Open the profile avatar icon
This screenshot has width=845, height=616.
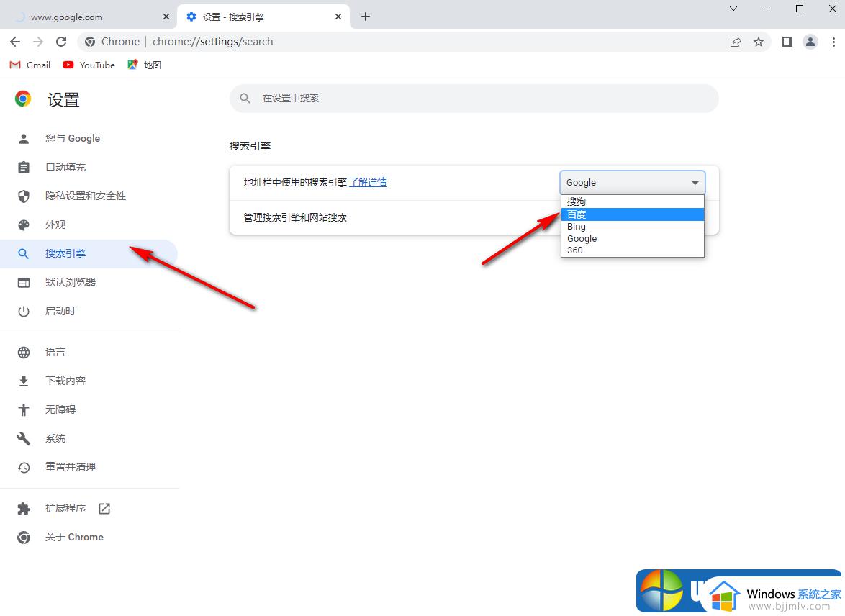pyautogui.click(x=810, y=42)
